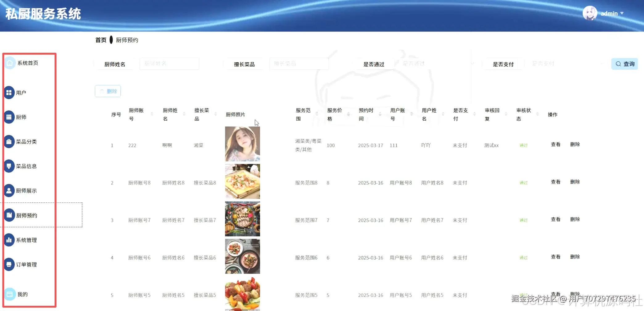Viewport: 644px width, 311px height.
Task: Sort by 审核回复 column arrows
Action: tap(506, 114)
